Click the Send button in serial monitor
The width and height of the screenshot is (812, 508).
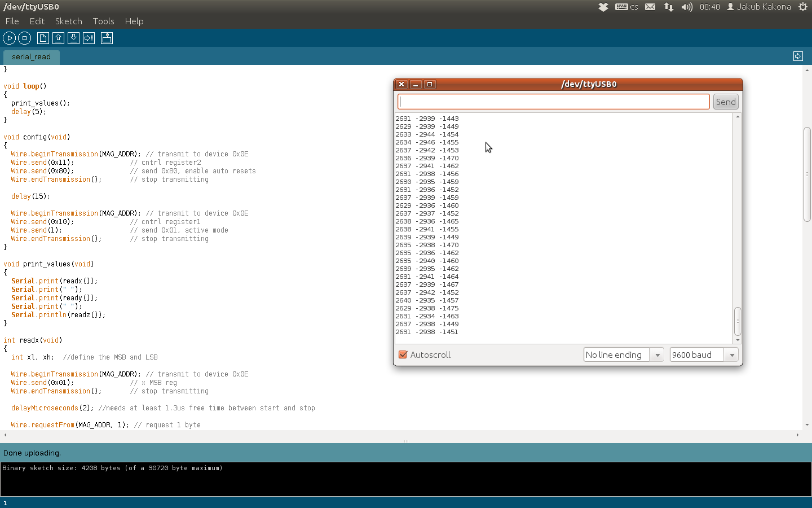tap(726, 102)
